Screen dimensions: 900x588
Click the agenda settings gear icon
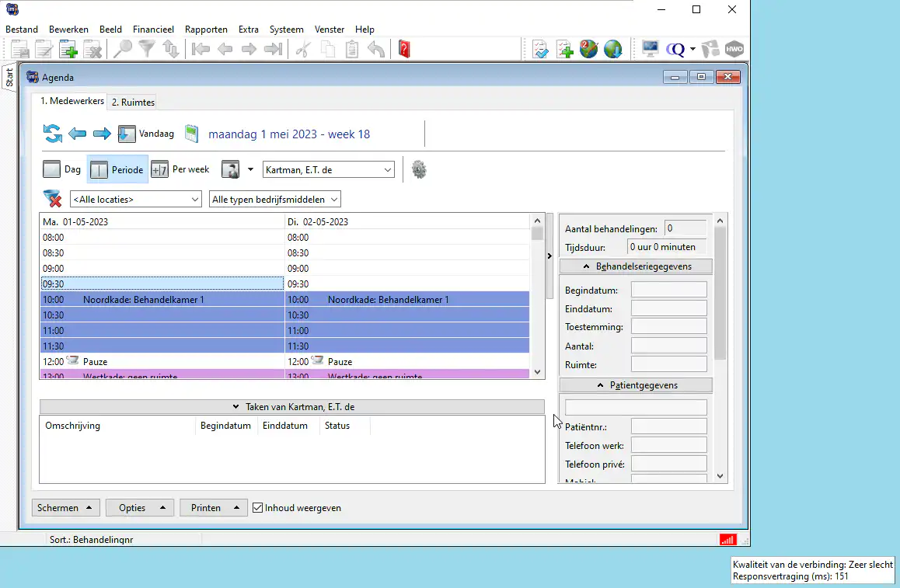pos(420,169)
